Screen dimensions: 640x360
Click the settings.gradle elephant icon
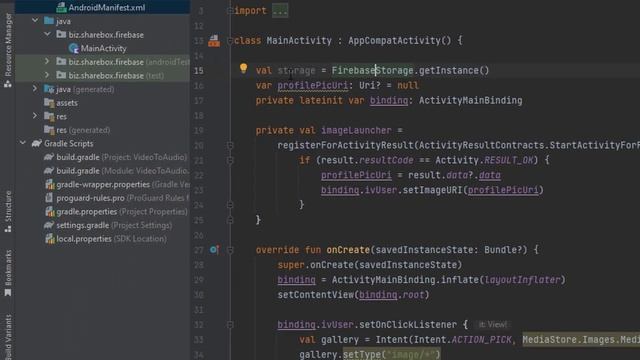(49, 225)
